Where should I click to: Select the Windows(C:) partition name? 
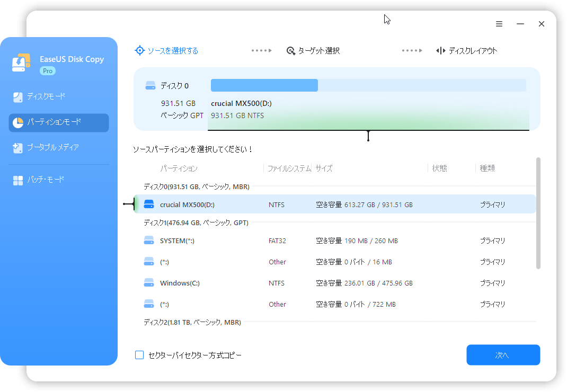click(180, 283)
